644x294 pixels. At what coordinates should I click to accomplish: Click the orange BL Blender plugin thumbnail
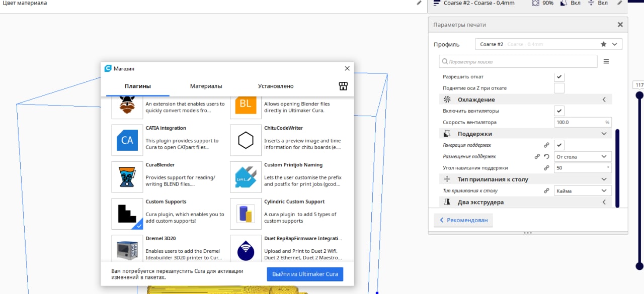pos(246,107)
